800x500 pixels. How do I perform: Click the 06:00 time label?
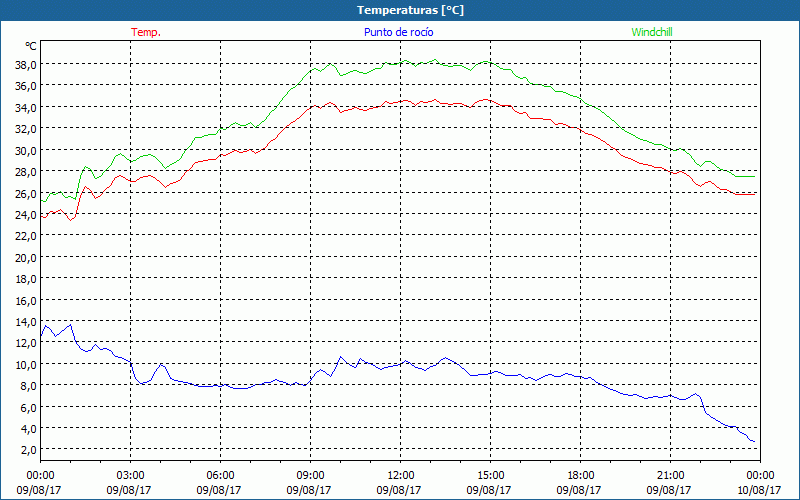(220, 476)
